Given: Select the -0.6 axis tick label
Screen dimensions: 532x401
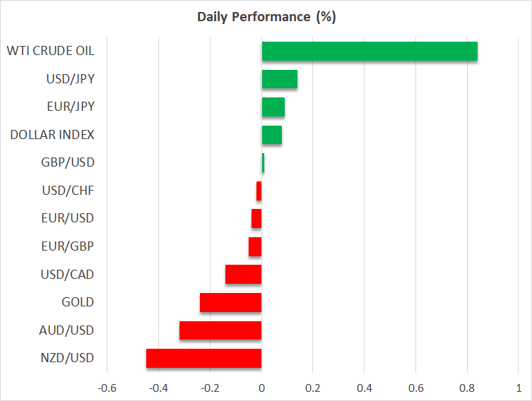Looking at the screenshot, I should [x=107, y=388].
